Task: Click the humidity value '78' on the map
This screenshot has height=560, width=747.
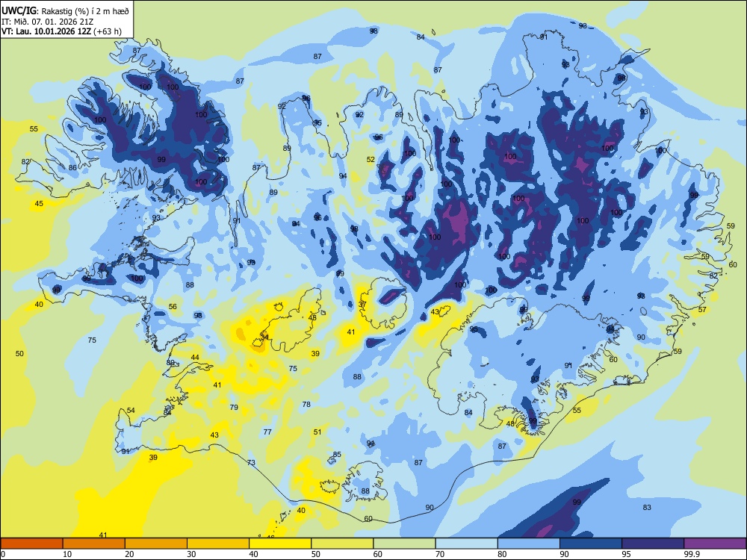Action: coord(306,404)
